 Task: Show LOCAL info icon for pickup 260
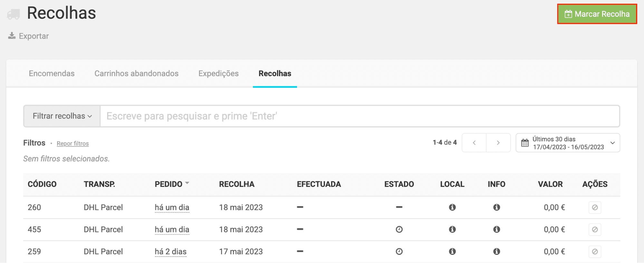pos(452,207)
